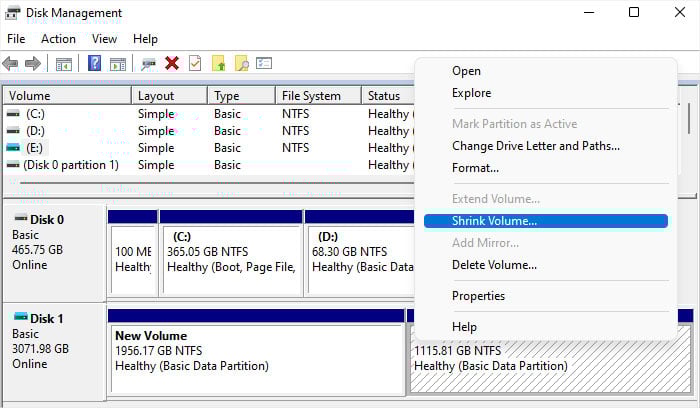Open the View menu

pyautogui.click(x=104, y=39)
